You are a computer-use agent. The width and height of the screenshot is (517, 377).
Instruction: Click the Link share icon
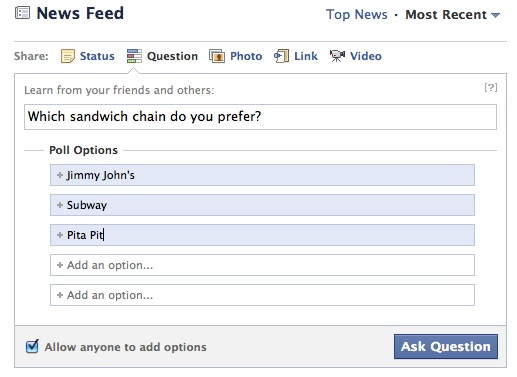[x=281, y=56]
